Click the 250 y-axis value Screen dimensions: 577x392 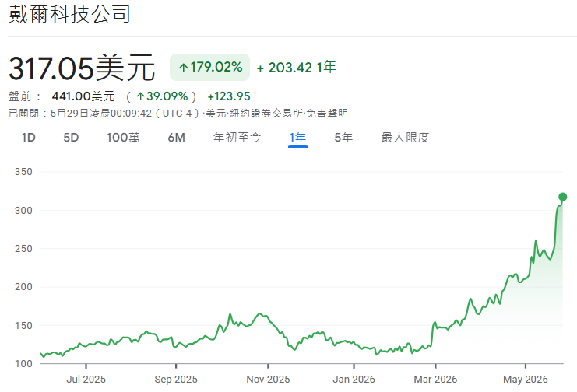[x=23, y=249]
